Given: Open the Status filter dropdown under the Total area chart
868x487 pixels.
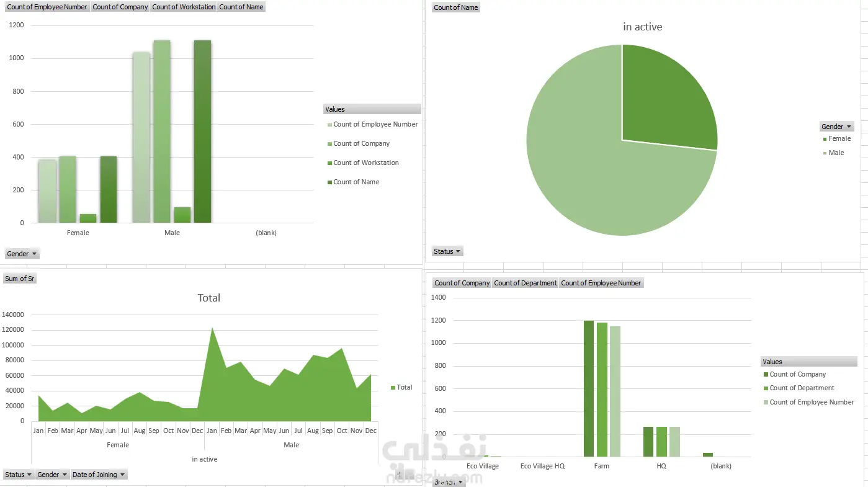Looking at the screenshot, I should coord(19,475).
